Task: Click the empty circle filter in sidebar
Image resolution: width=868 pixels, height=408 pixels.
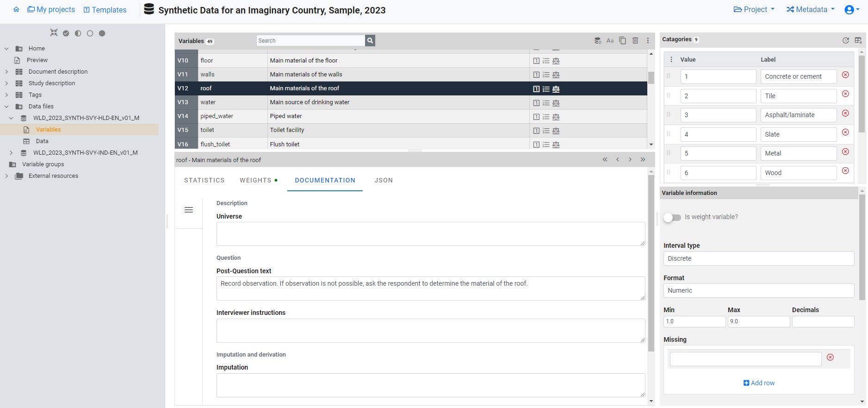Action: click(x=90, y=33)
